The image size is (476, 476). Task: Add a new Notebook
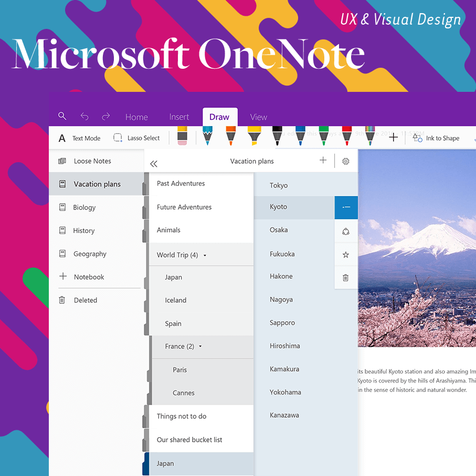point(96,277)
